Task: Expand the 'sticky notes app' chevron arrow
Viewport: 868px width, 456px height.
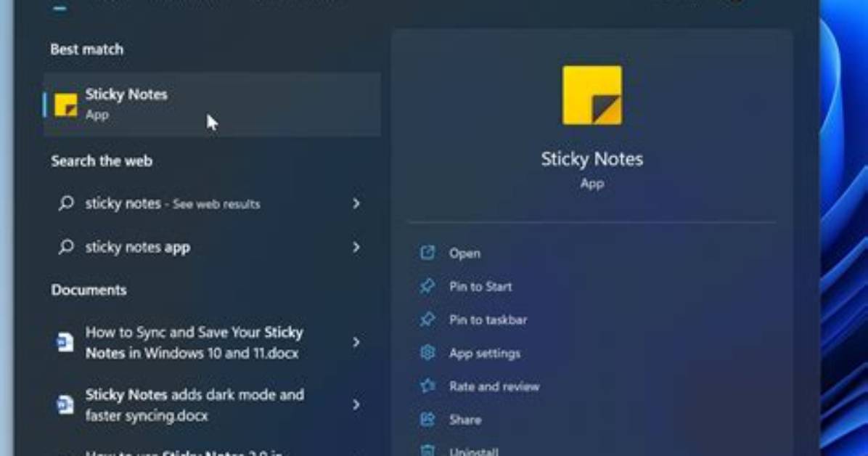Action: click(x=356, y=247)
